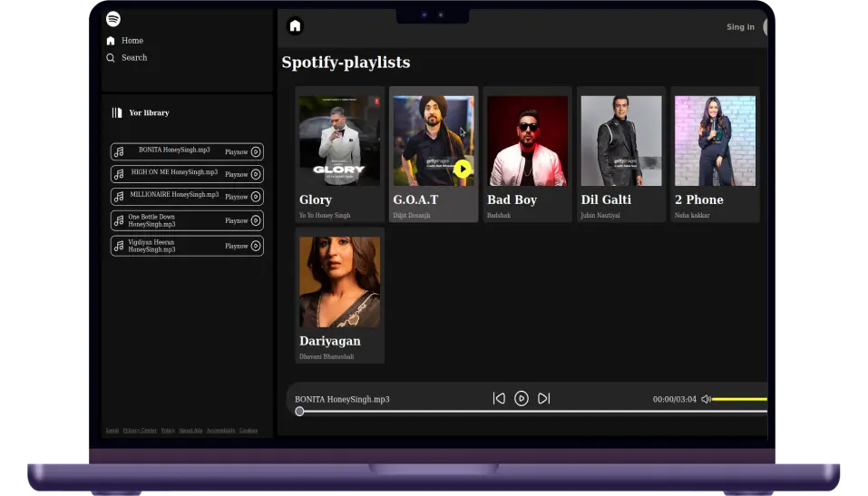Open the Cookies footer link
The height and width of the screenshot is (496, 868).
[248, 431]
